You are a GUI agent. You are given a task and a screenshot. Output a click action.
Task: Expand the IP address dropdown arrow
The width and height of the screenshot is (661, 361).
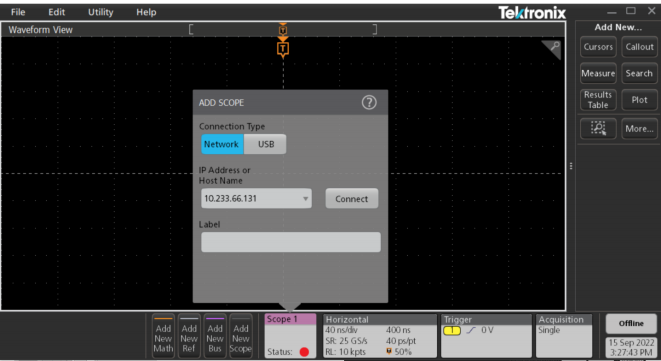click(x=306, y=199)
